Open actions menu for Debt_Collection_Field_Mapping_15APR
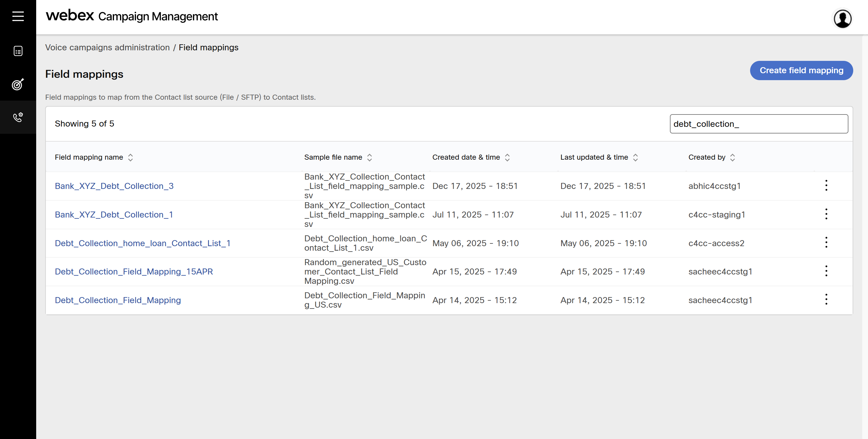Image resolution: width=868 pixels, height=439 pixels. pyautogui.click(x=826, y=271)
